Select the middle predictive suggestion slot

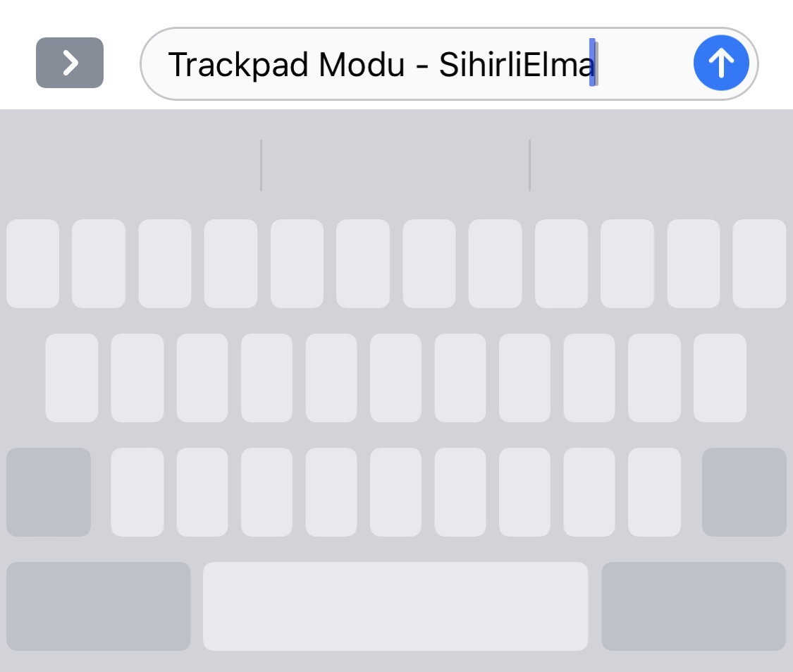(395, 165)
